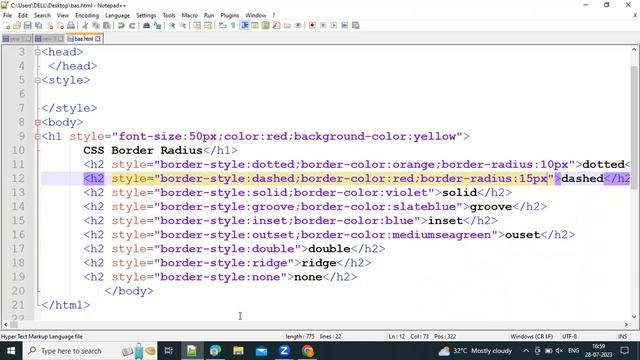Save the current file with Save icon
This screenshot has height=360, width=640.
tap(27, 25)
